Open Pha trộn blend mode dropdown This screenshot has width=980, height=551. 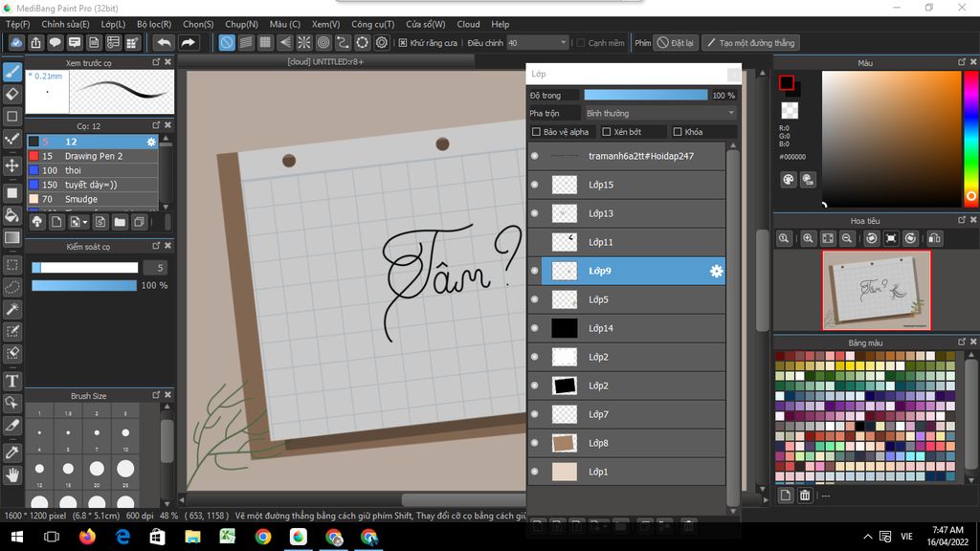pyautogui.click(x=659, y=113)
